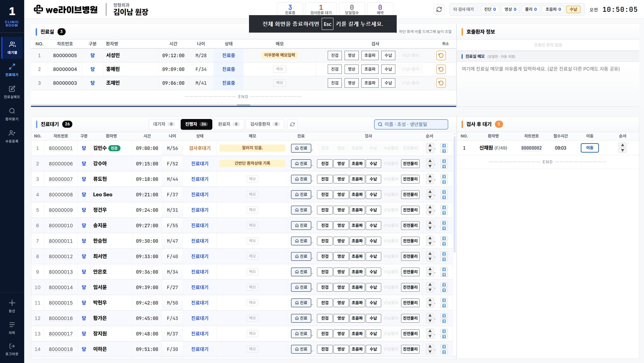The image size is (644, 363).
Task: Click the 로그아웃 logout icon
Action: (12, 349)
